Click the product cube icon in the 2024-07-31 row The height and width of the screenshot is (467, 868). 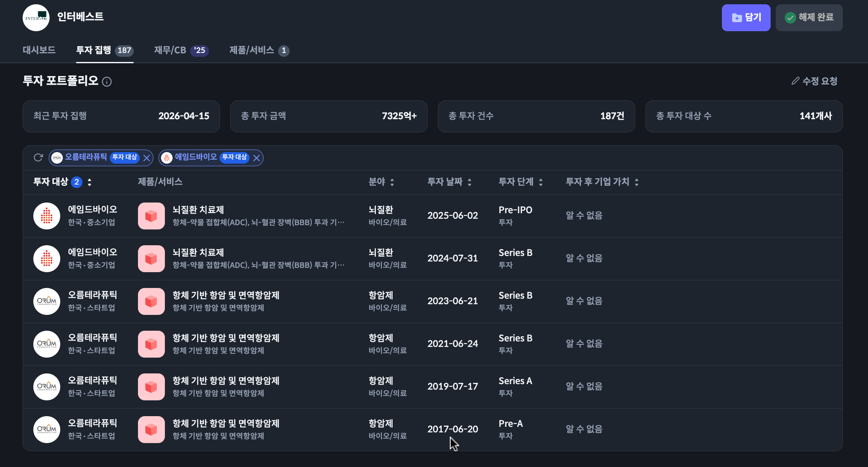(151, 258)
